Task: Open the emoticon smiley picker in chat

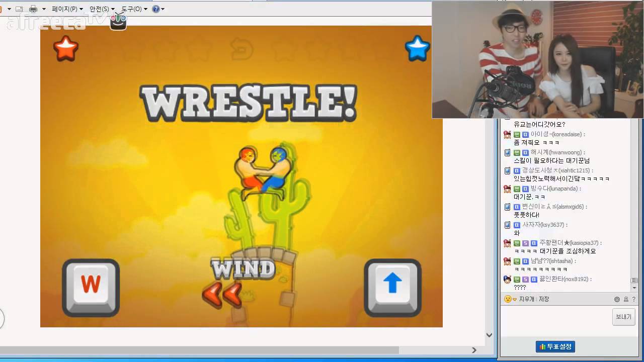Action: (508, 299)
